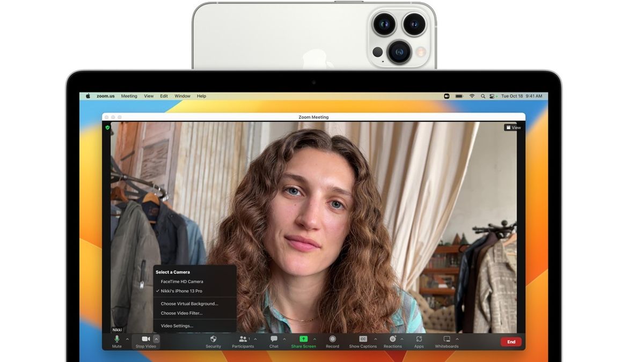Expand arrow next to Chat
The image size is (644, 362).
(284, 339)
